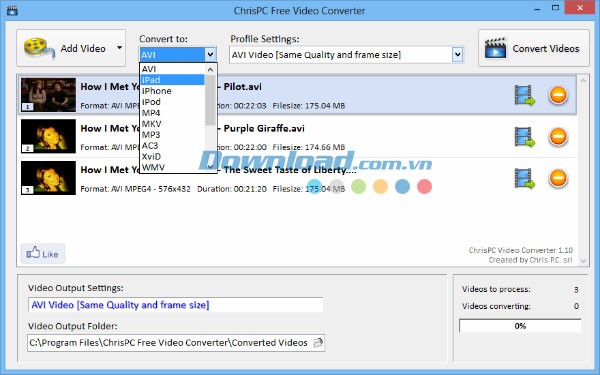Click the Pilot.avi video thumbnail
The image size is (600, 375).
(48, 95)
